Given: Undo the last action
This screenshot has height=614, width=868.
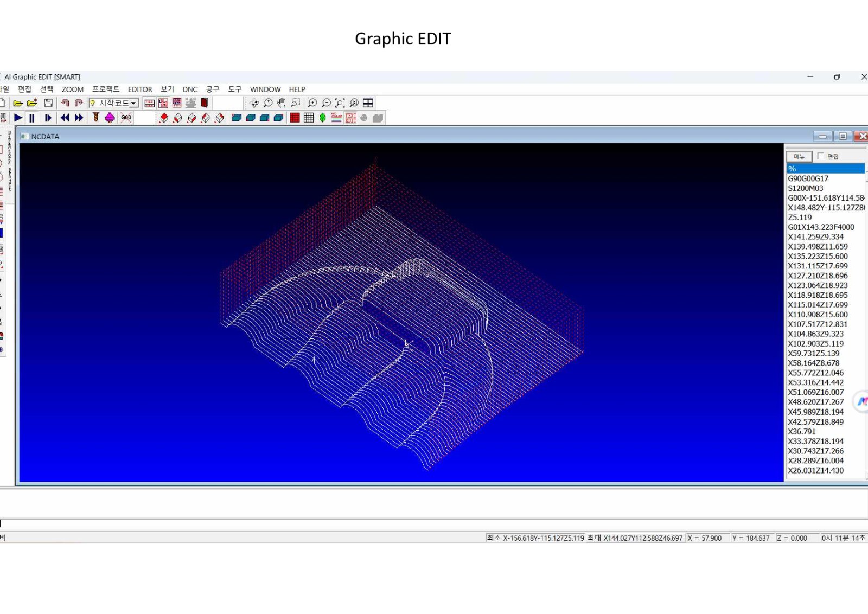Looking at the screenshot, I should pyautogui.click(x=65, y=103).
